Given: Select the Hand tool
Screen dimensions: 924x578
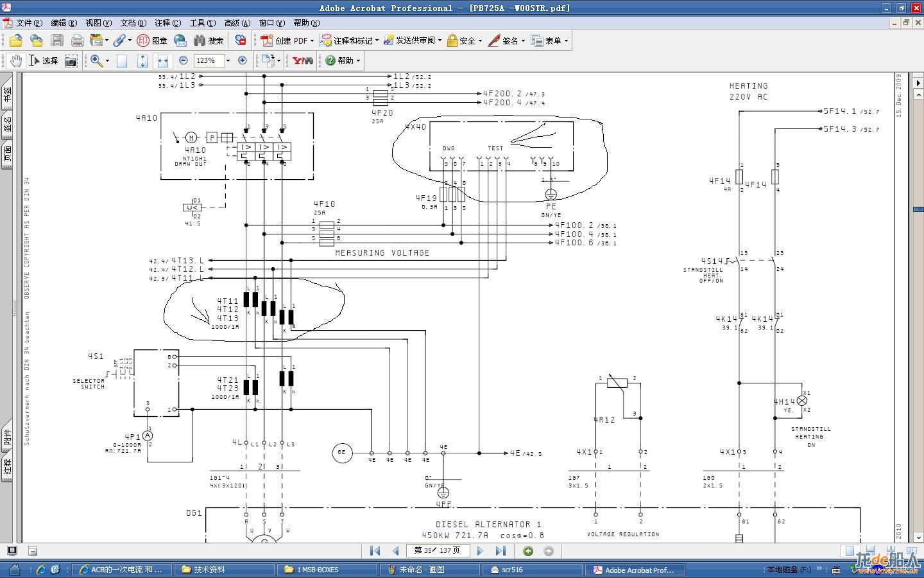Looking at the screenshot, I should pyautogui.click(x=16, y=60).
